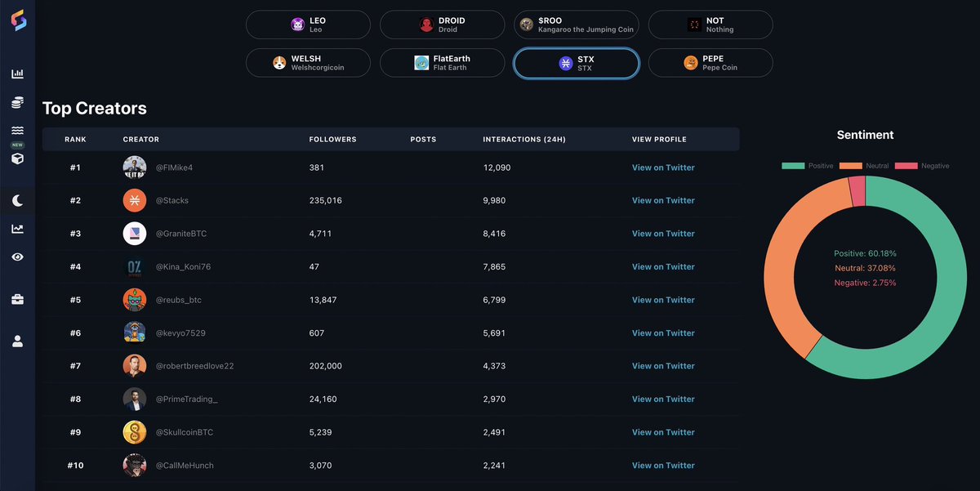Click the RANK column header

pos(75,140)
